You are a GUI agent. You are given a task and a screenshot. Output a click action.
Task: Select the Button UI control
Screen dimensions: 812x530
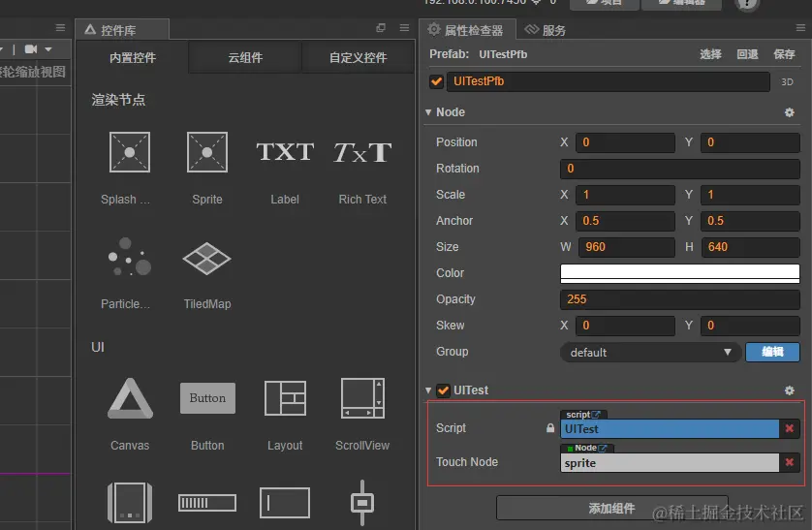pyautogui.click(x=207, y=398)
